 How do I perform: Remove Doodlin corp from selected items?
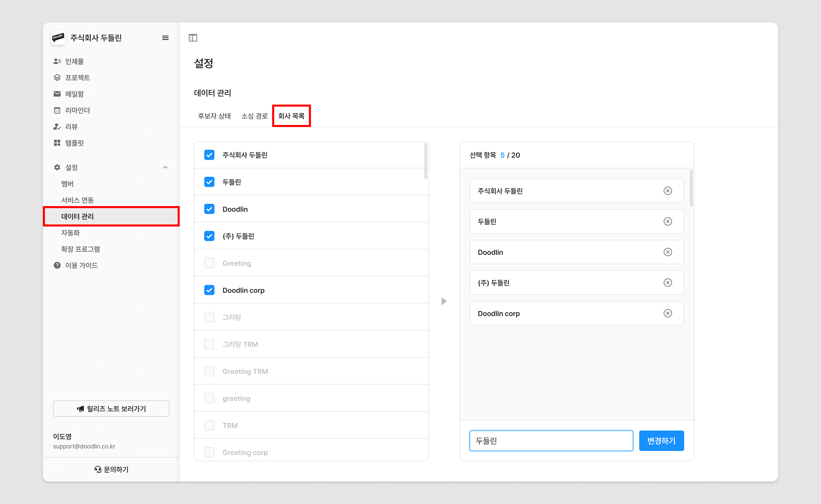(667, 313)
